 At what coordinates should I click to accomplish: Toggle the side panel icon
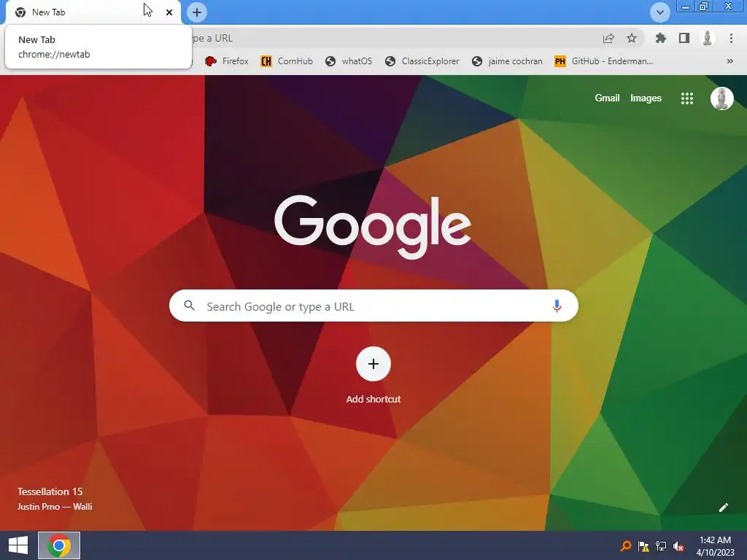684,38
